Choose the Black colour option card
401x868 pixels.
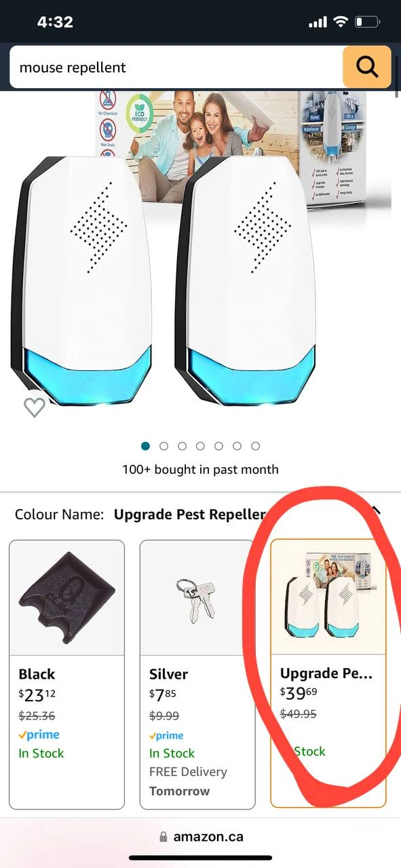[66, 674]
